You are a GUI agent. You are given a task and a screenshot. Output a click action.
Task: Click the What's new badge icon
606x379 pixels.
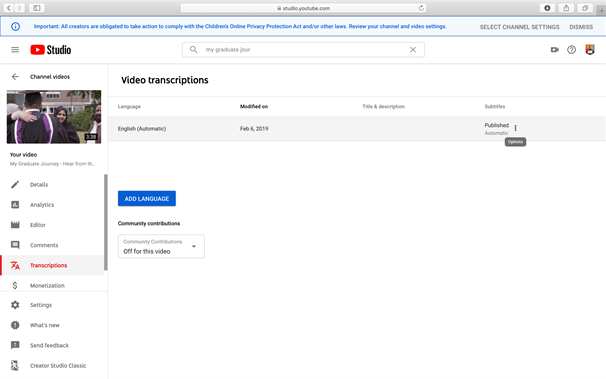[15, 325]
